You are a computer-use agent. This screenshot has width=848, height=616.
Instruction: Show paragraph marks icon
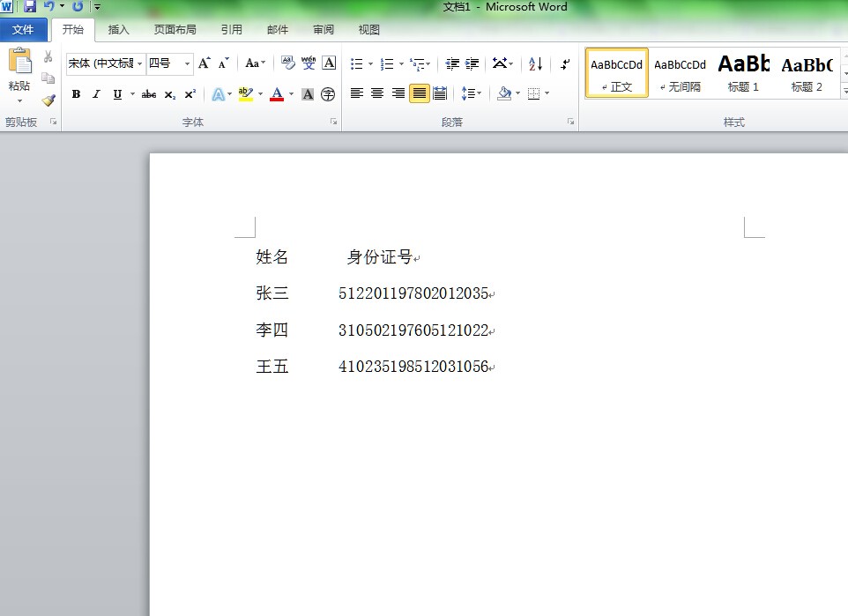click(565, 63)
